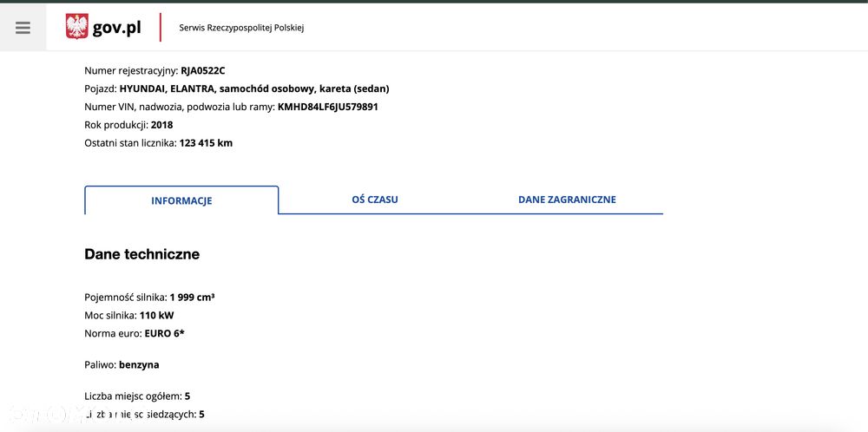Click Serwis Rzeczypospolitej Polskiej header text
The height and width of the screenshot is (432, 868).
pos(241,28)
